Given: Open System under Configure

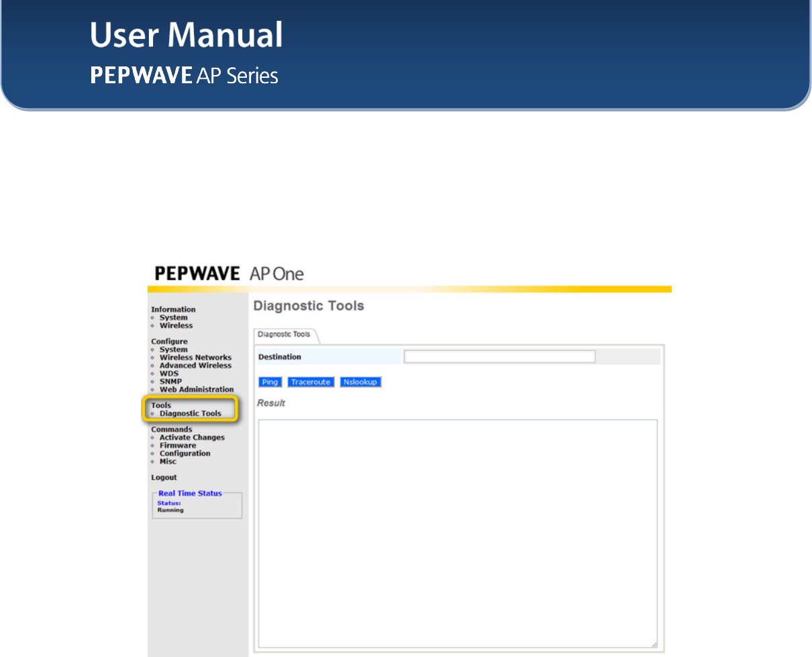Looking at the screenshot, I should click(x=173, y=350).
